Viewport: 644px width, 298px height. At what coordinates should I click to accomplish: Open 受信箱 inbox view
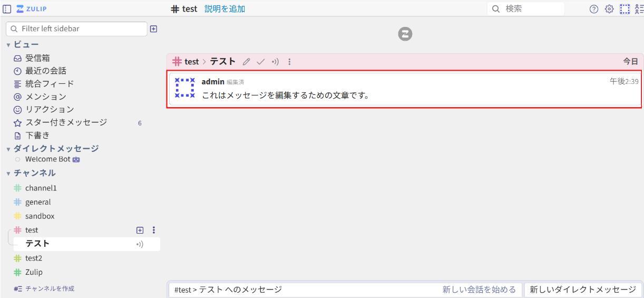click(37, 58)
